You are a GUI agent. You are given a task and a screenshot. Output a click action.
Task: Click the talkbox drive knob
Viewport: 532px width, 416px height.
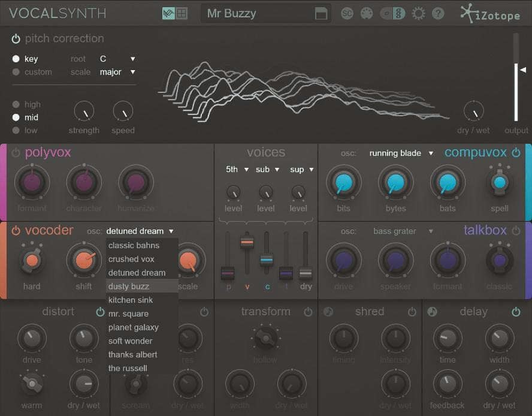pyautogui.click(x=344, y=260)
